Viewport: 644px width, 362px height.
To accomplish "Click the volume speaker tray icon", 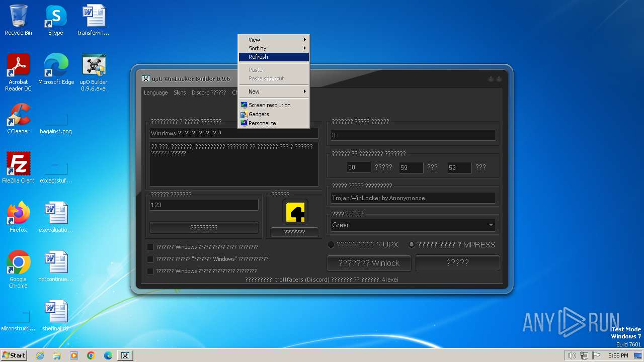I will pyautogui.click(x=572, y=355).
